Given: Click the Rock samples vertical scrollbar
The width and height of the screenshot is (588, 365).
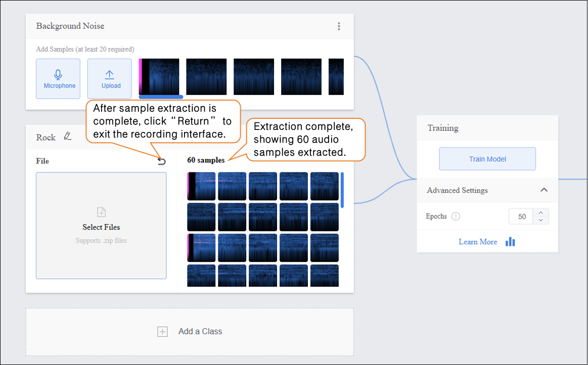Looking at the screenshot, I should (342, 190).
